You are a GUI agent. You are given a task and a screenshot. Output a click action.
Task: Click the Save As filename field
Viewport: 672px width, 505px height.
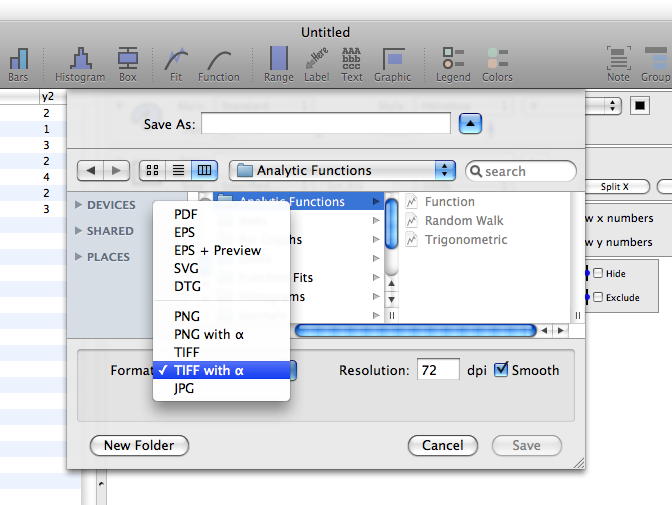326,123
